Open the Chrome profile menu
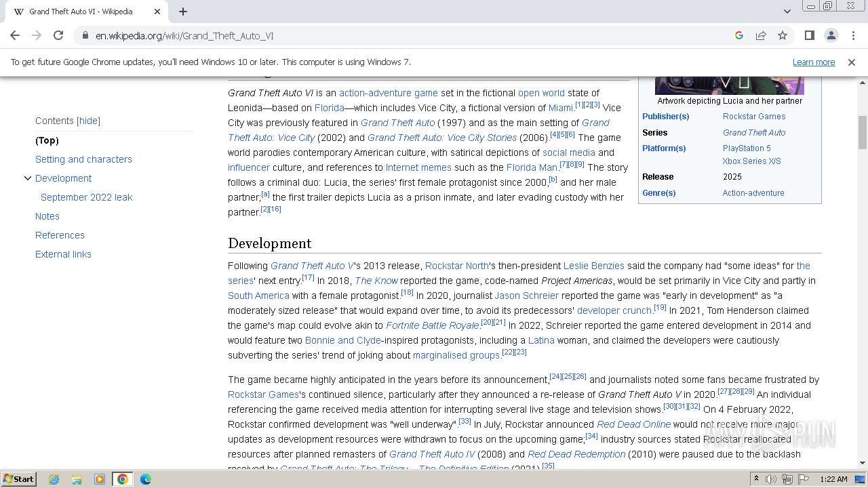The image size is (868, 488). [831, 35]
